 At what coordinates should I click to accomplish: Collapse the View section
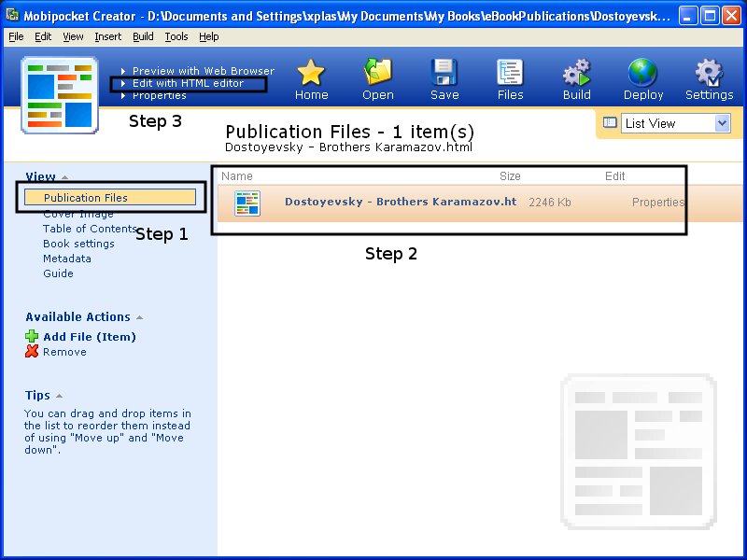(x=64, y=177)
